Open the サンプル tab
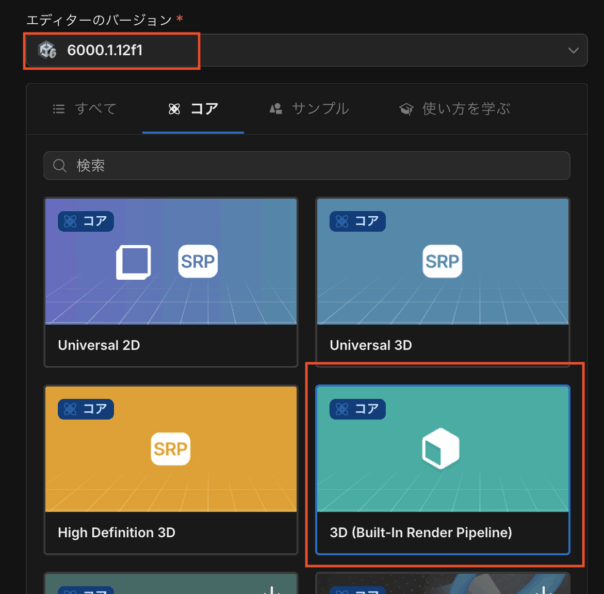Viewport: 604px width, 594px height. tap(309, 109)
